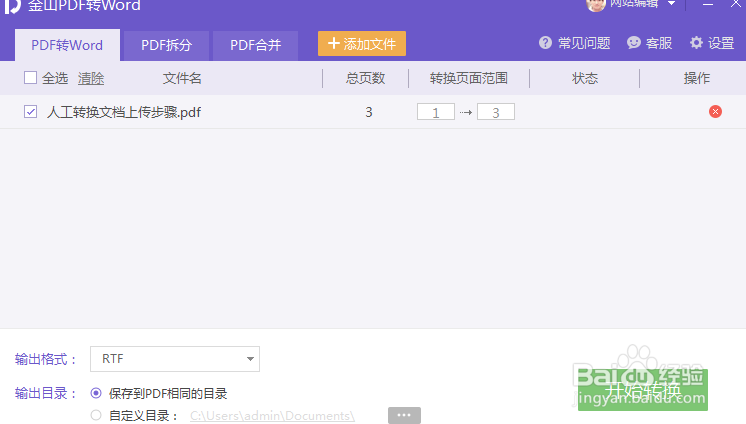
Task: Select file name 人工转换文档上传步骤.pdf
Action: click(x=124, y=112)
